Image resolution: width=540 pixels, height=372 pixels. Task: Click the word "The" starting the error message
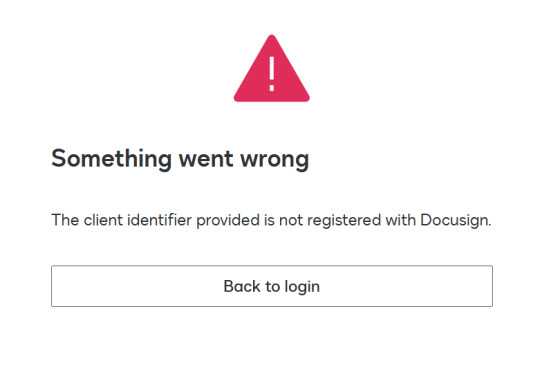click(65, 220)
